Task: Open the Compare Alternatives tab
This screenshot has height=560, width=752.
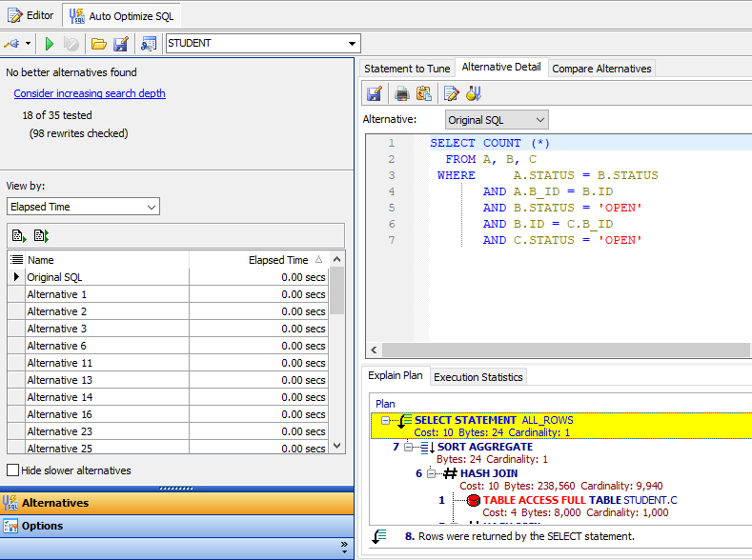Action: 601,69
